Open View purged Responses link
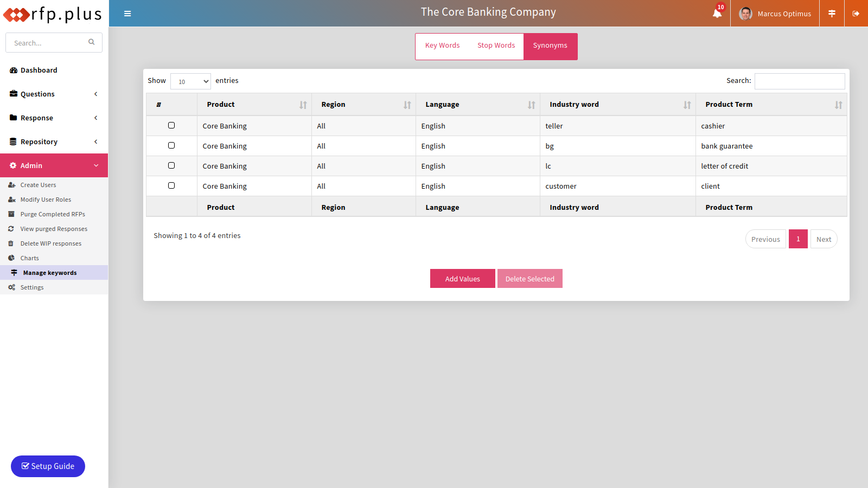 (x=54, y=229)
